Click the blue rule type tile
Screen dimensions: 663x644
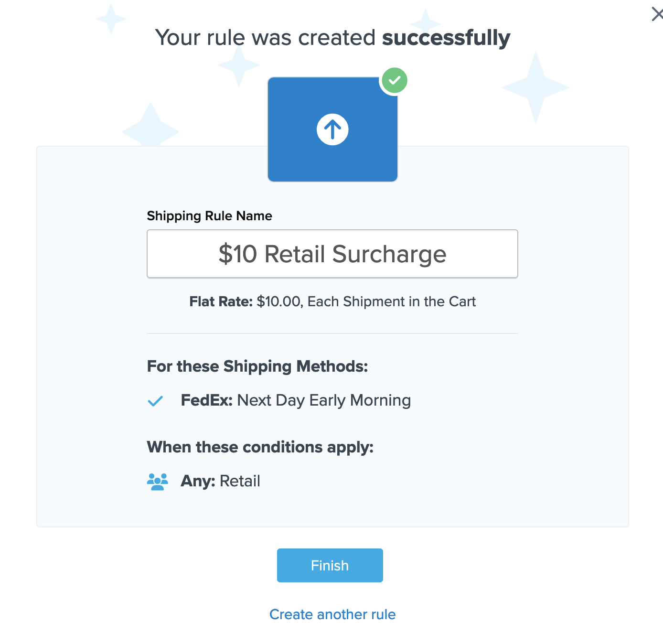pyautogui.click(x=296, y=158)
